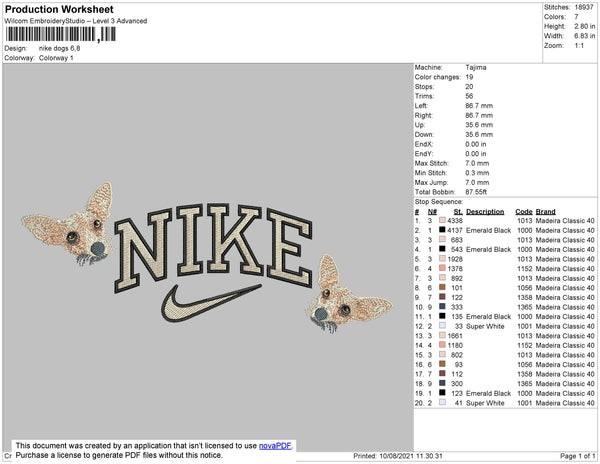Select "Super White" in stop row 12

pyautogui.click(x=485, y=326)
